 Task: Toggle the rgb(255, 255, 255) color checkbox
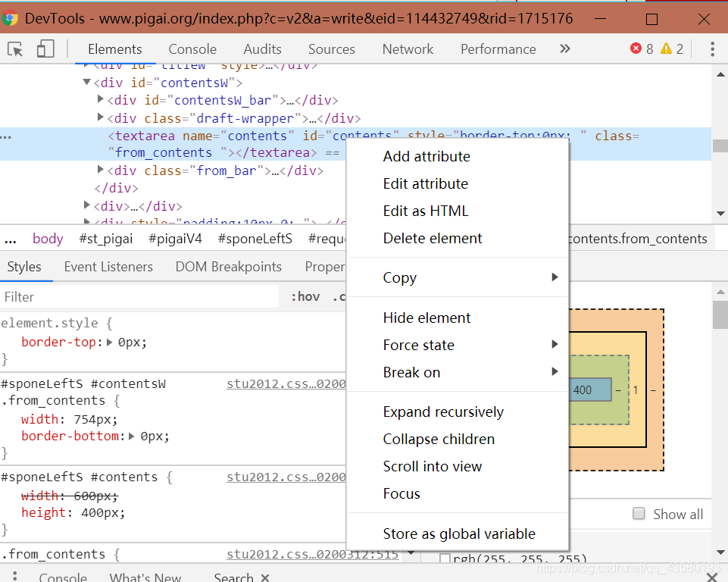click(x=445, y=559)
